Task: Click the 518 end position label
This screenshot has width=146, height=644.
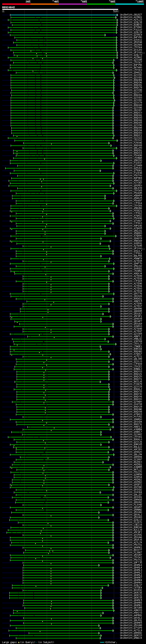Action: [115, 11]
